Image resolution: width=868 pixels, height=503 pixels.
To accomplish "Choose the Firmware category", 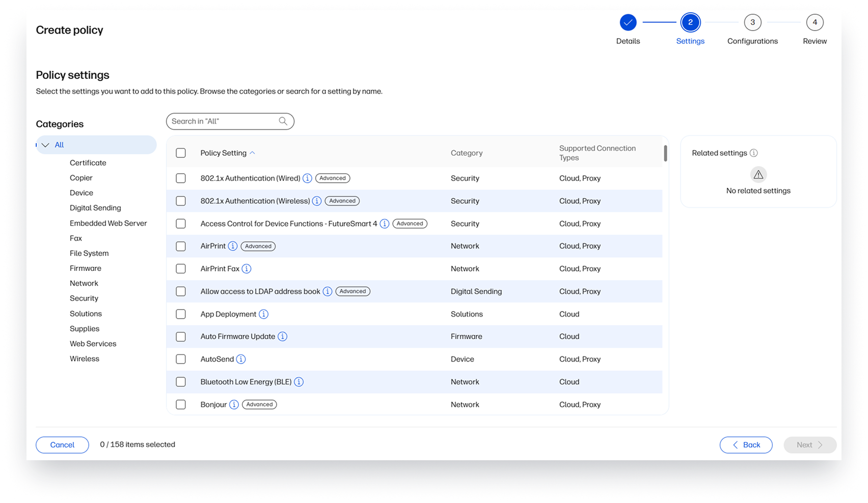I will tap(86, 268).
